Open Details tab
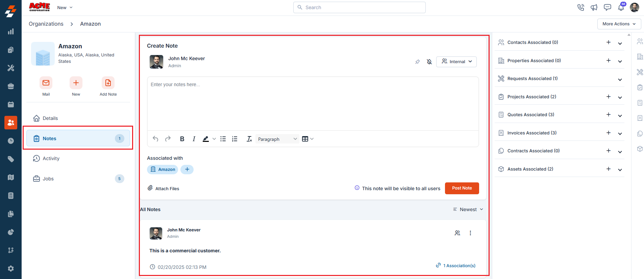 point(78,118)
